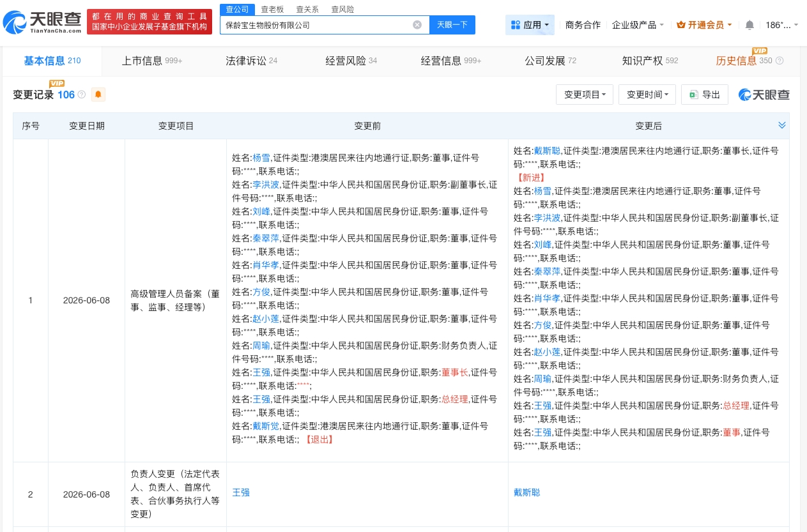Open the 开通会员 dropdown
807x532 pixels.
pyautogui.click(x=705, y=25)
